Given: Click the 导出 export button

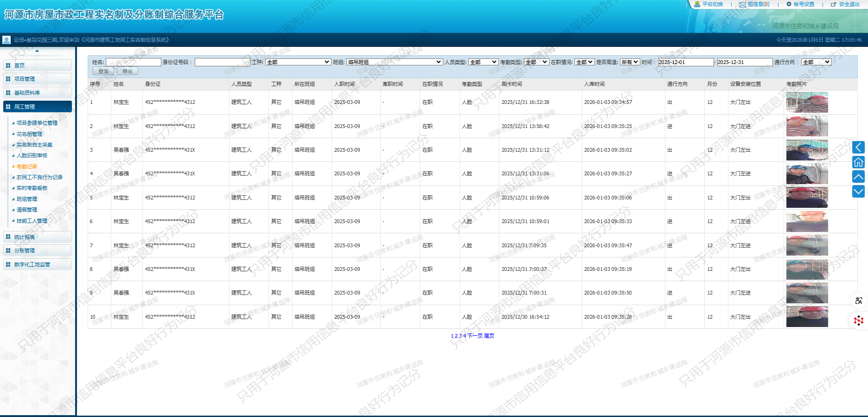Looking at the screenshot, I should (128, 71).
